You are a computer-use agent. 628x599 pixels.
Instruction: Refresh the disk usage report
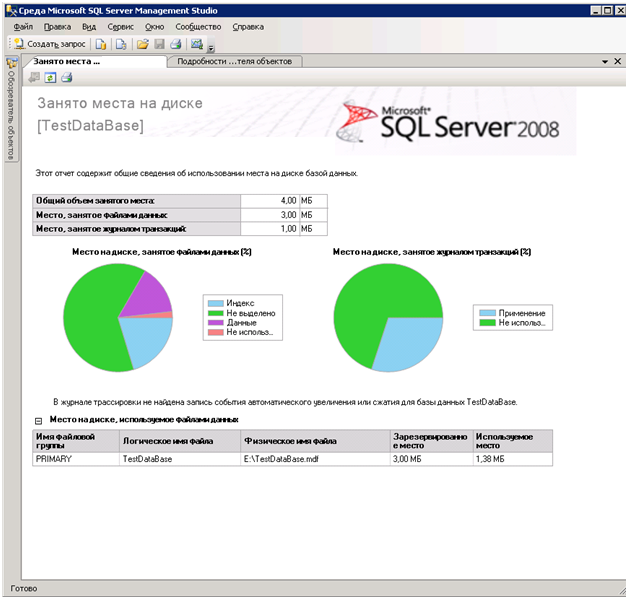(x=50, y=77)
